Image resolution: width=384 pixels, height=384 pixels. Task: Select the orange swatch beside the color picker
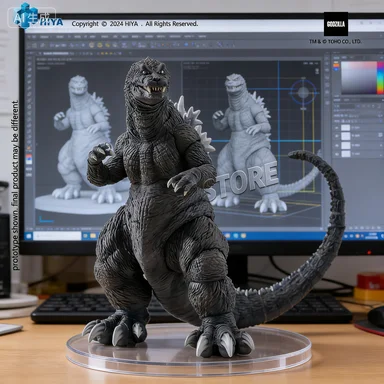click(x=336, y=66)
